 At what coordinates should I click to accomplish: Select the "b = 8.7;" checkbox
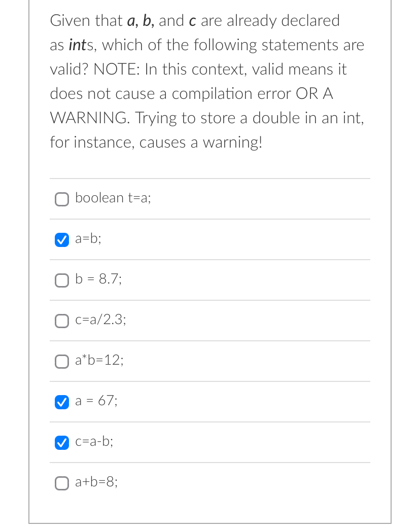click(x=61, y=280)
